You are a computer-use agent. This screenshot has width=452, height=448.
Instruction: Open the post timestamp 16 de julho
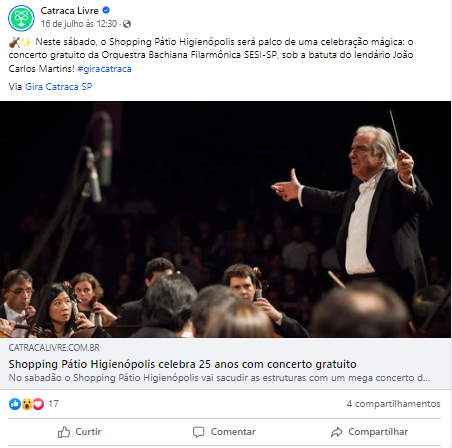click(79, 24)
